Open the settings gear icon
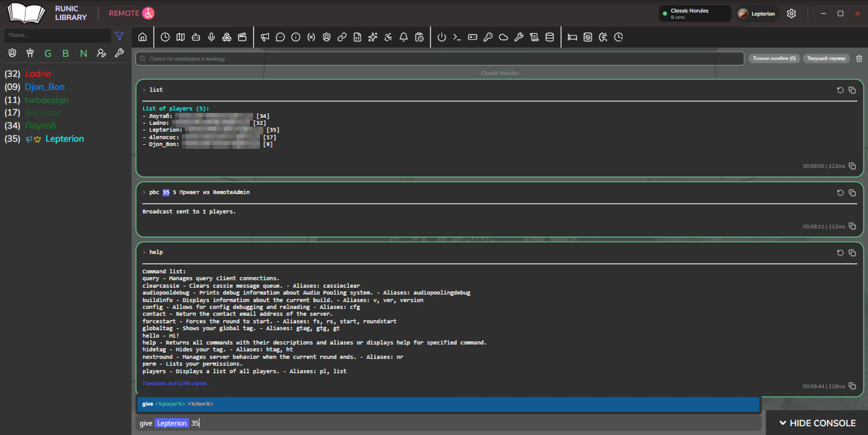This screenshot has height=435, width=868. [791, 13]
